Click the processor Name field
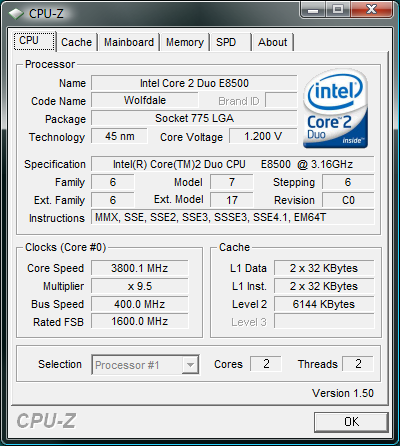Viewport: 400px width, 446px height. coord(194,83)
